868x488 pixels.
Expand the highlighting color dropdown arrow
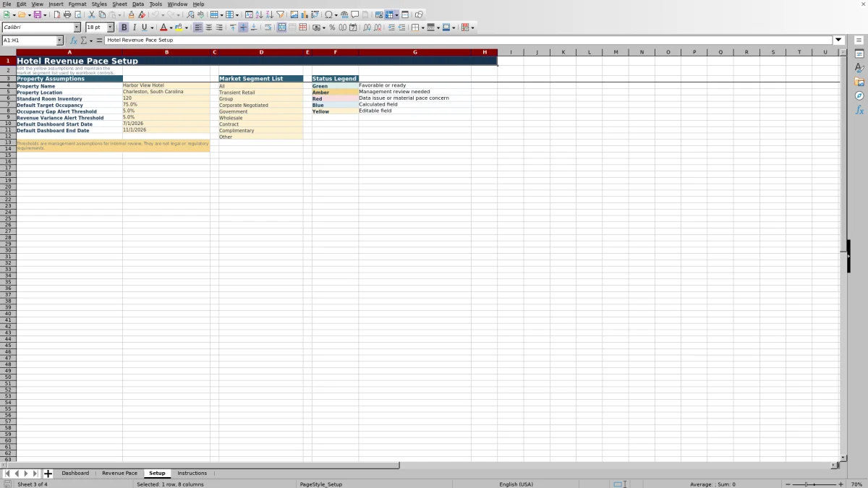187,27
